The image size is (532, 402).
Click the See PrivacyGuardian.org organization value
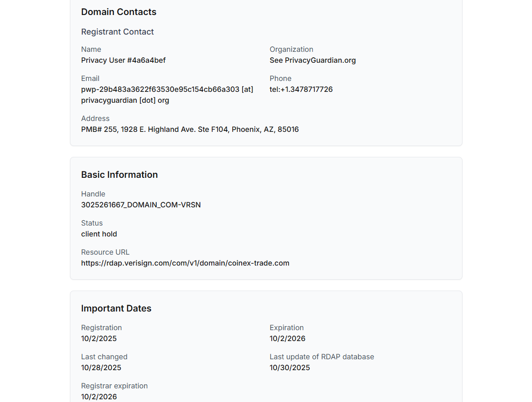pos(312,60)
